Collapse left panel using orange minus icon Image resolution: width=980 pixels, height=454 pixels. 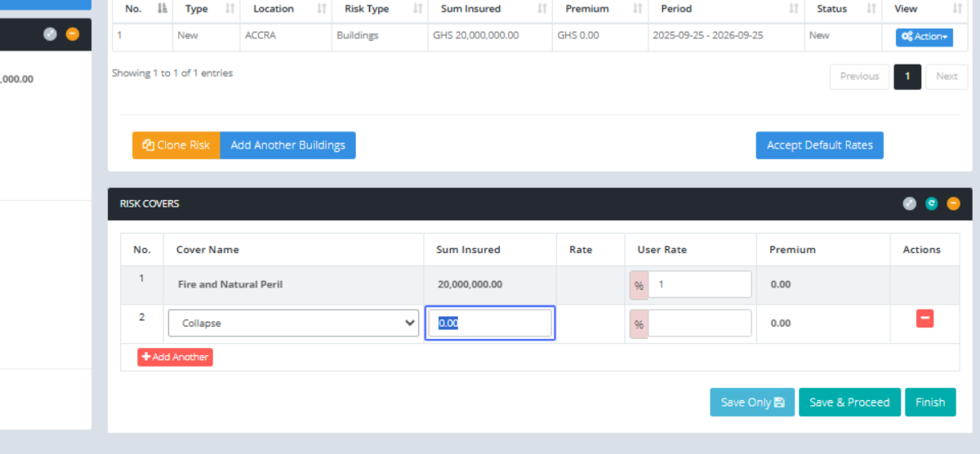pos(73,34)
